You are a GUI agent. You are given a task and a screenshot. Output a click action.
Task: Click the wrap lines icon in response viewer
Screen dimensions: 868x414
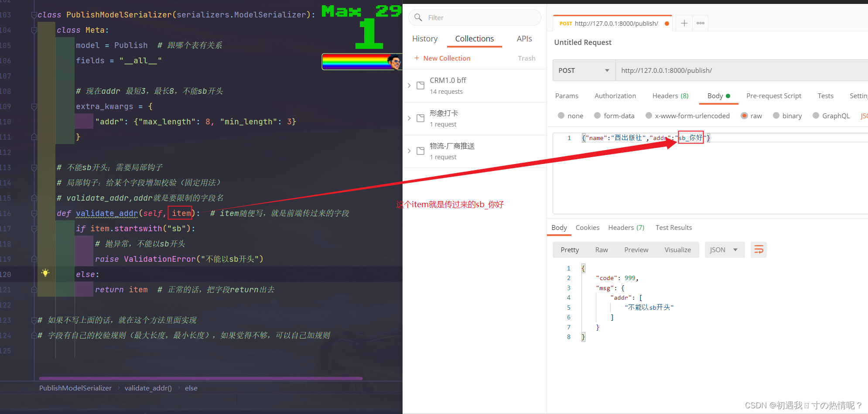pyautogui.click(x=759, y=250)
